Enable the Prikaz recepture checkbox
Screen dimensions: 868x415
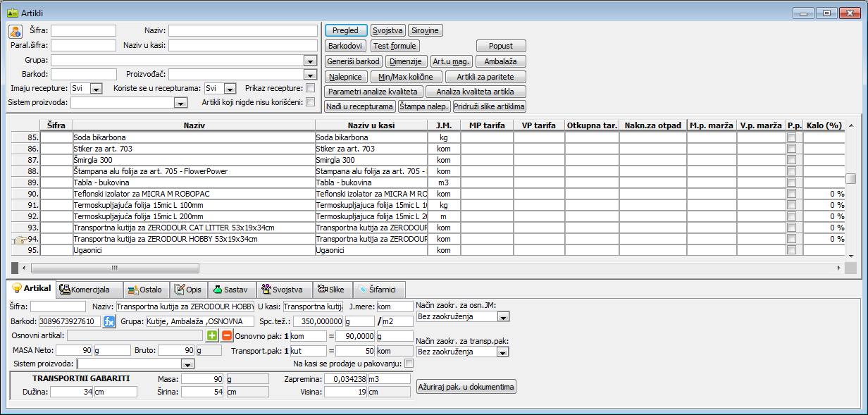tap(310, 88)
